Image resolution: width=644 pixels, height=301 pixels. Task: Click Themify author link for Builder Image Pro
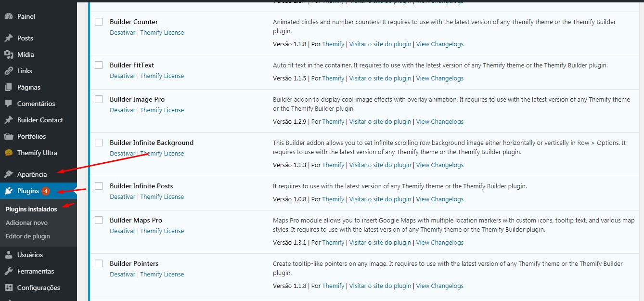[333, 122]
